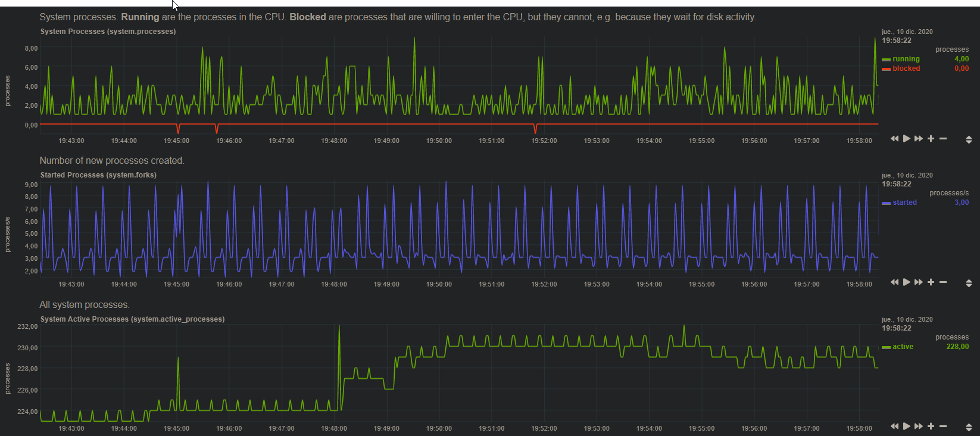Click resize handle of Started Processes chart
Image resolution: width=980 pixels, height=436 pixels.
click(x=969, y=284)
